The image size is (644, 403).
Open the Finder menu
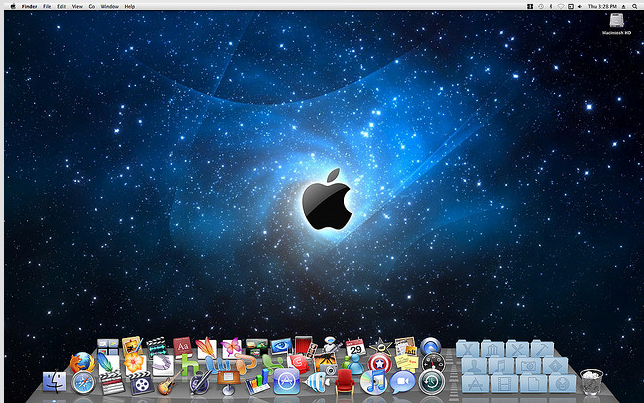(x=30, y=7)
